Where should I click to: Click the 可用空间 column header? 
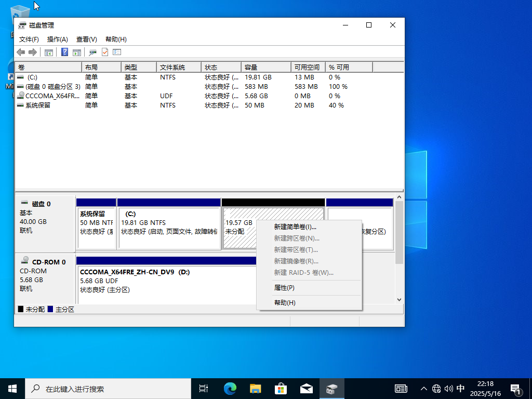308,67
